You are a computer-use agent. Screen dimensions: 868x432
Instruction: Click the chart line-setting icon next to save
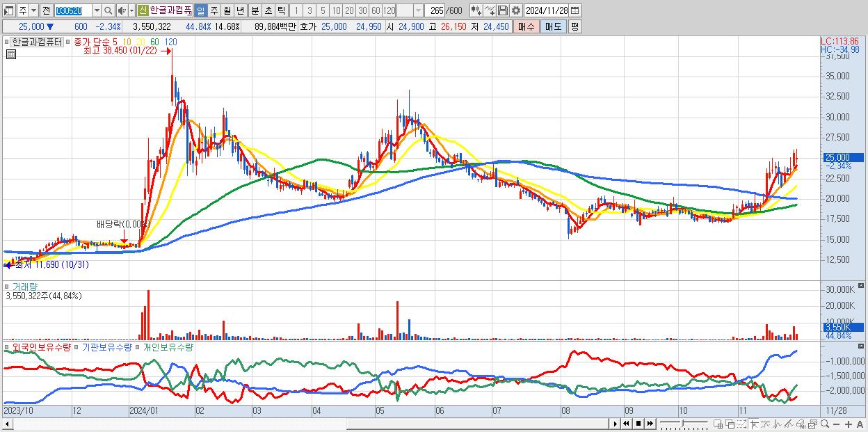(x=490, y=10)
